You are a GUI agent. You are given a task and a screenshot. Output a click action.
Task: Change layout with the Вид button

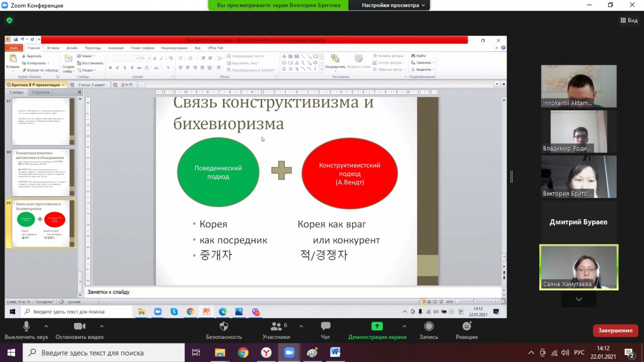tap(629, 21)
